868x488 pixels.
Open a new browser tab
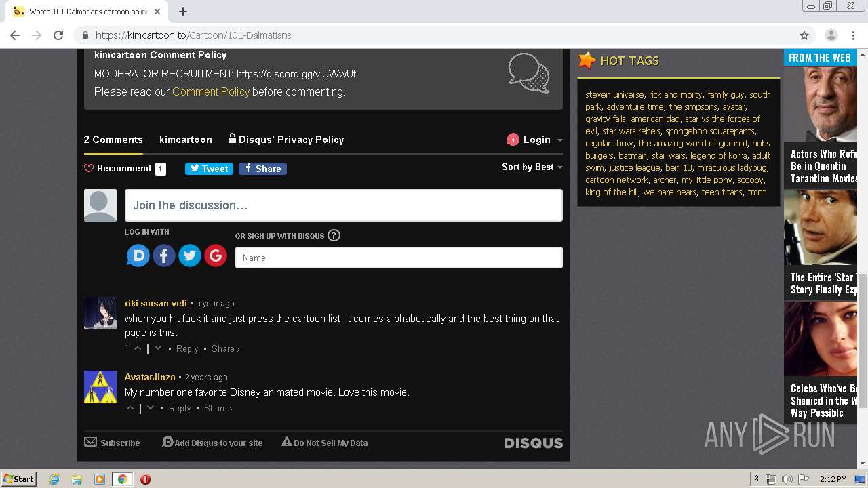[x=182, y=12]
